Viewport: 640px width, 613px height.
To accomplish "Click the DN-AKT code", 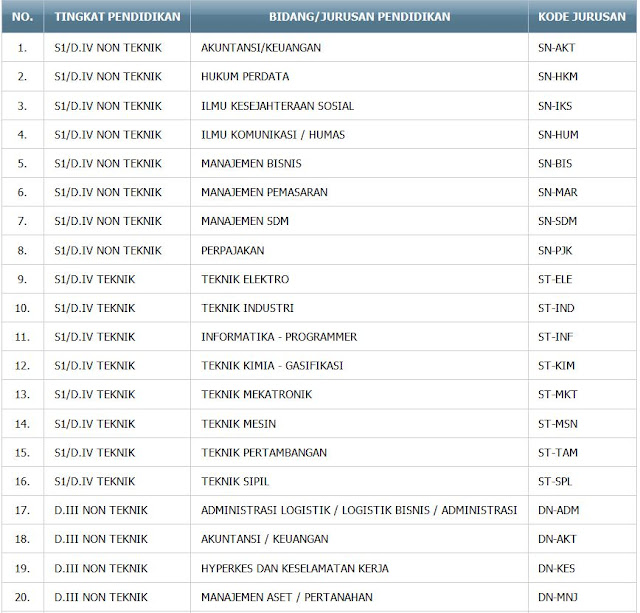I will [x=557, y=539].
